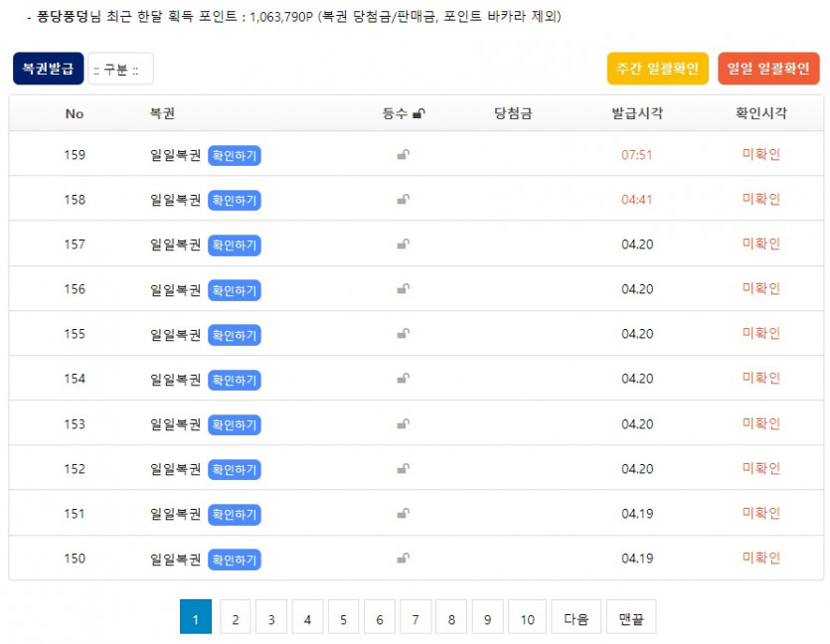
Task: Click 일일복권 text in row 157
Action: pos(175,244)
